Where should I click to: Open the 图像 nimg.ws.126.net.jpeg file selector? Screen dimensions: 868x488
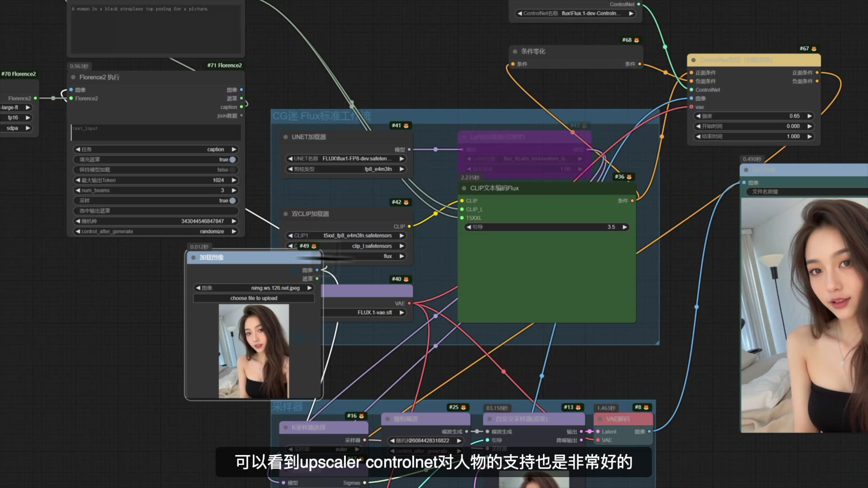(254, 288)
